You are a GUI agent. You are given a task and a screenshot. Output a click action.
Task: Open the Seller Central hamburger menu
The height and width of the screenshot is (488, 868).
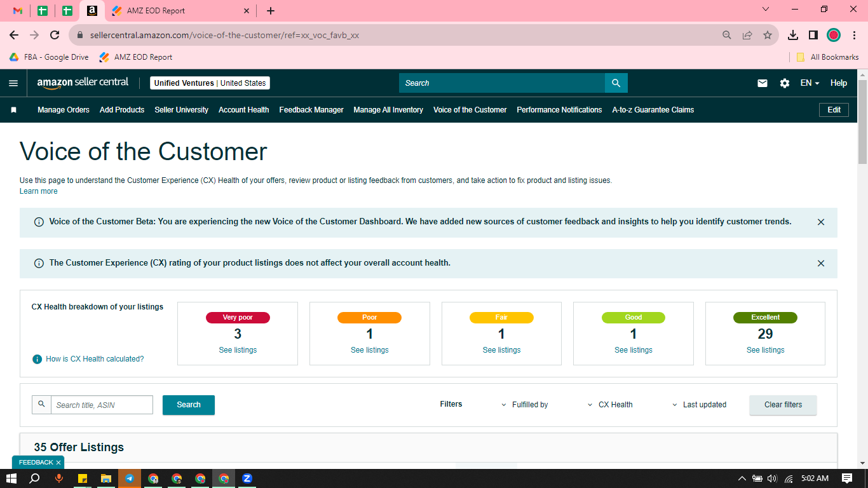13,83
